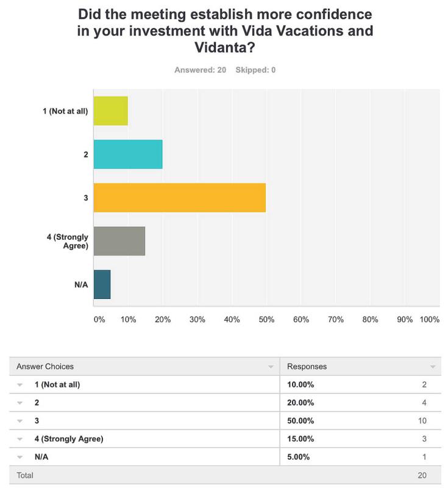Open the Responses column sort dropdown

click(433, 367)
